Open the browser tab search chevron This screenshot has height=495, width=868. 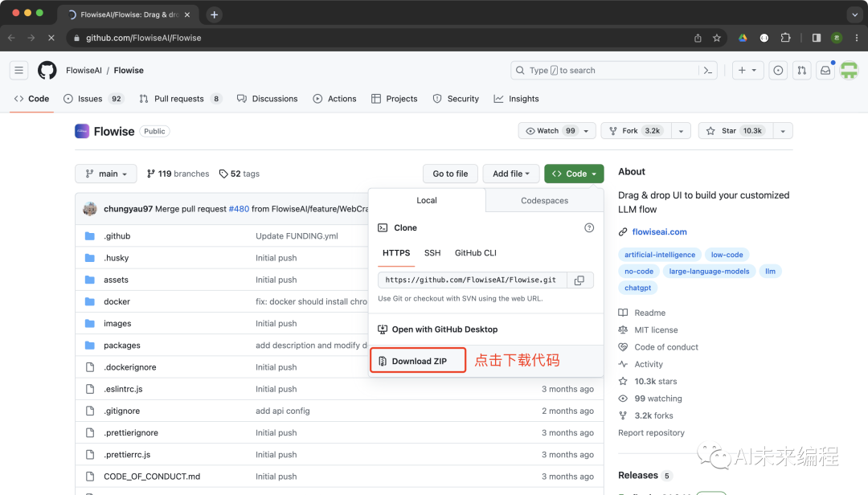[854, 14]
